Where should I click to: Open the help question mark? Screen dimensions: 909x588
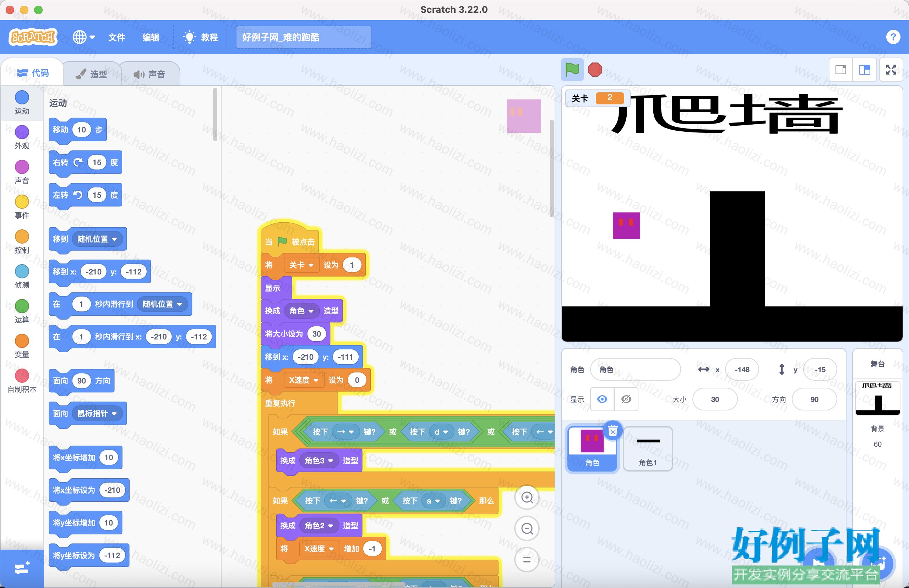pyautogui.click(x=893, y=37)
